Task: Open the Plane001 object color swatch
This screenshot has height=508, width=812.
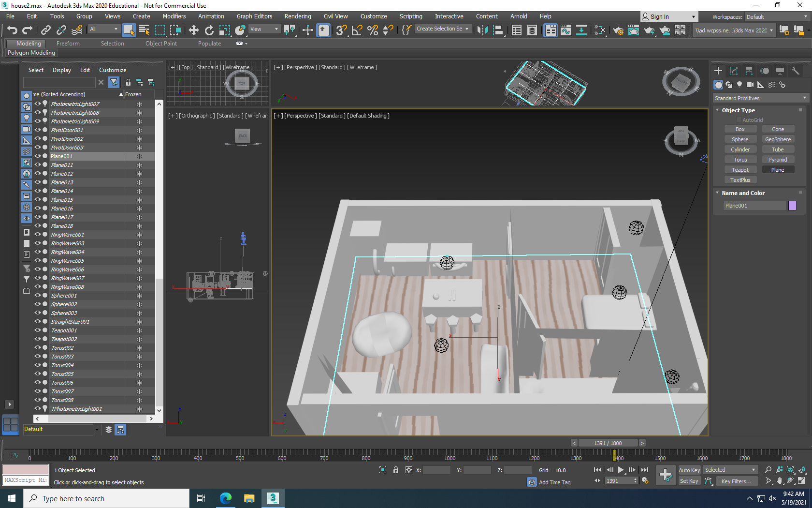Action: [x=792, y=206]
